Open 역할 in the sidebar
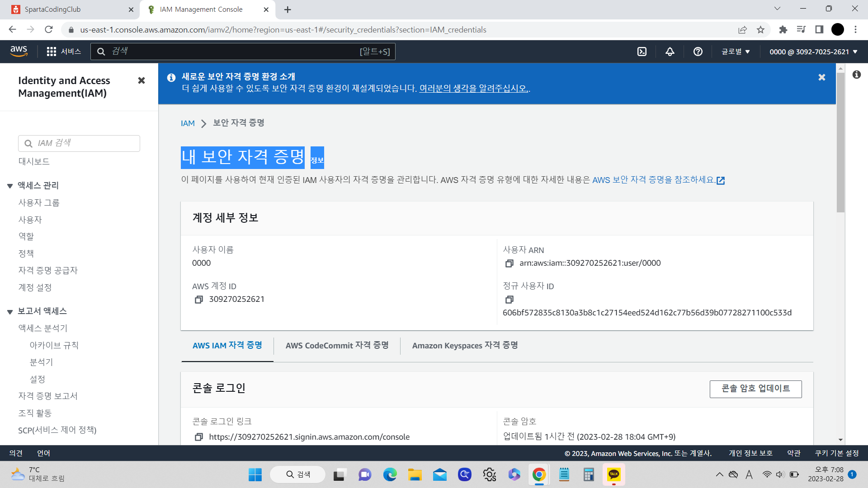Image resolution: width=868 pixels, height=488 pixels. pos(26,237)
